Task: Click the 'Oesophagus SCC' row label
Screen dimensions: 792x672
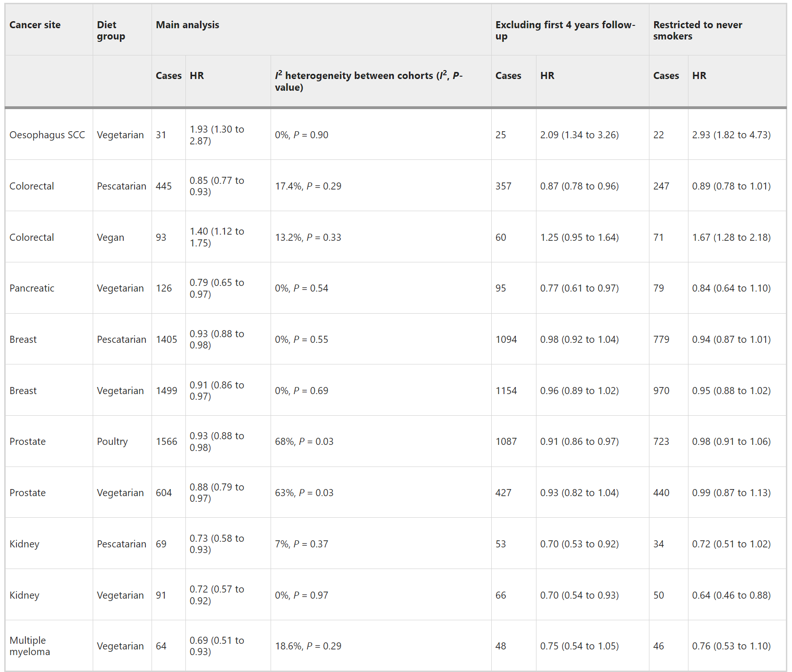Action: click(47, 135)
